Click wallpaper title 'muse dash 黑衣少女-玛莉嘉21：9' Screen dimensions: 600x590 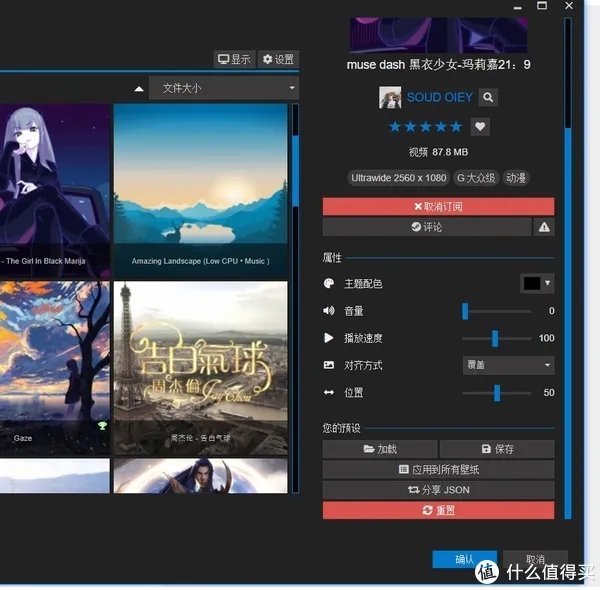pos(438,65)
